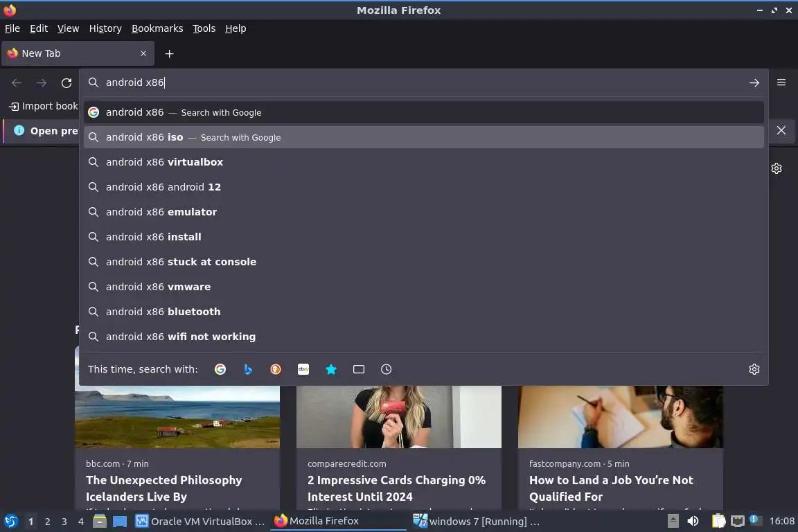Switch to workspace 4
798x532 pixels.
81,522
